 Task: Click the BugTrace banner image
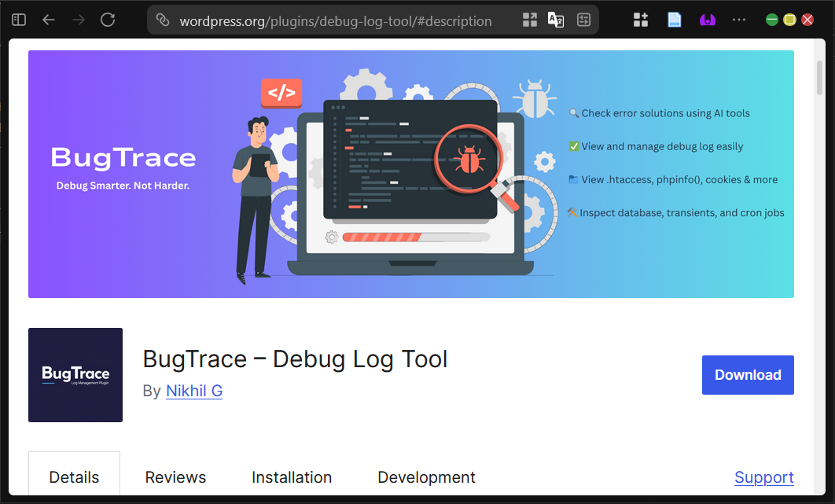pyautogui.click(x=411, y=175)
